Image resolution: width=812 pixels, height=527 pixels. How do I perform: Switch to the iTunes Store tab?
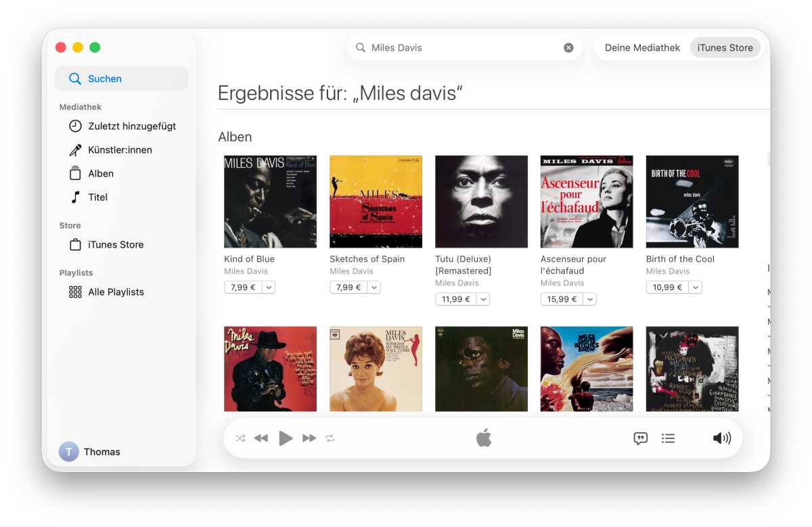click(x=725, y=48)
